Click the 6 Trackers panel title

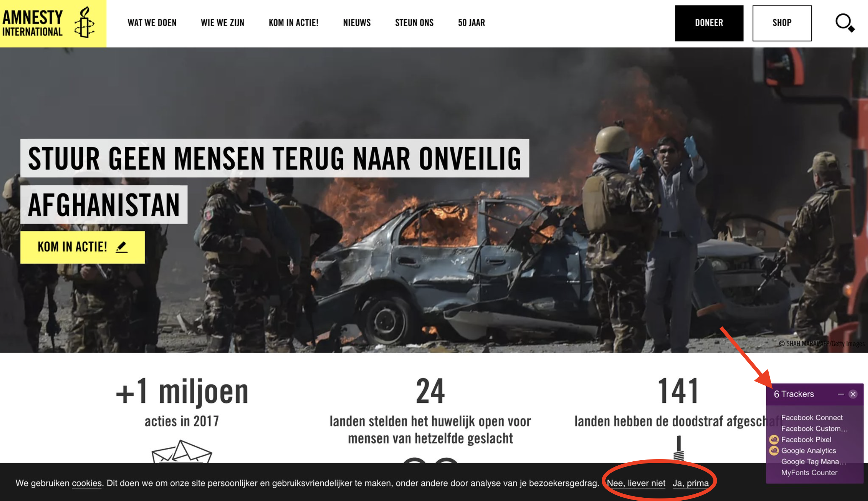(x=794, y=394)
